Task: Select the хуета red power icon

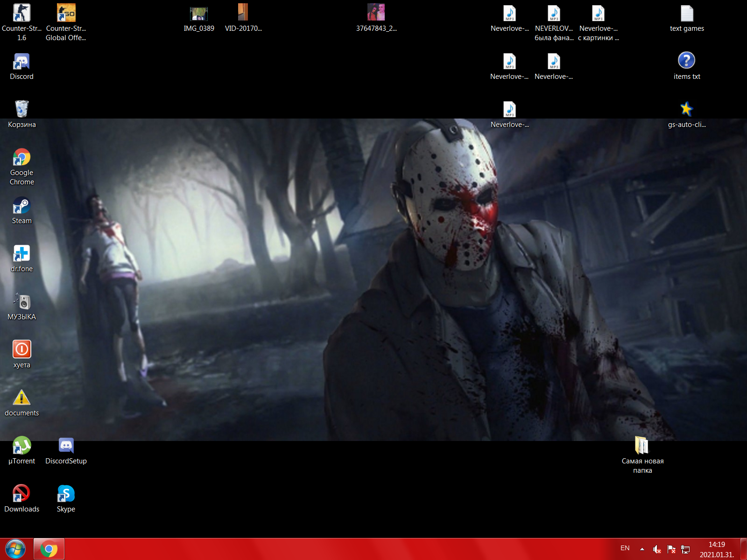Action: pos(21,355)
